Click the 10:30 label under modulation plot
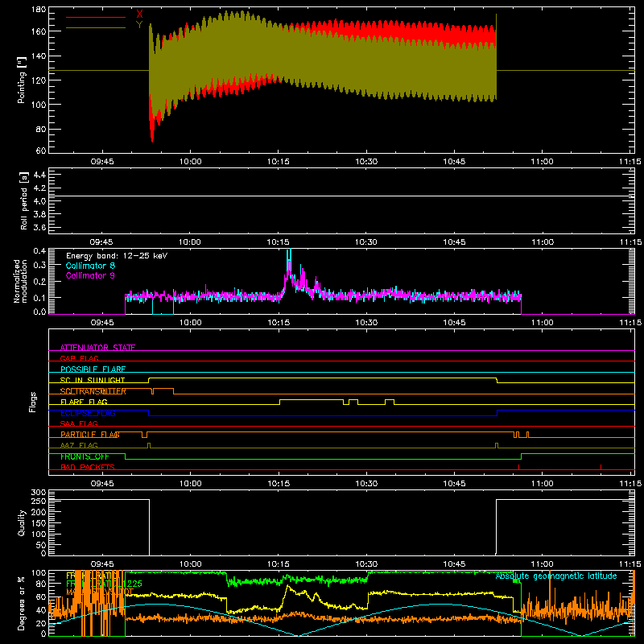Image resolution: width=644 pixels, height=644 pixels. pos(366,323)
